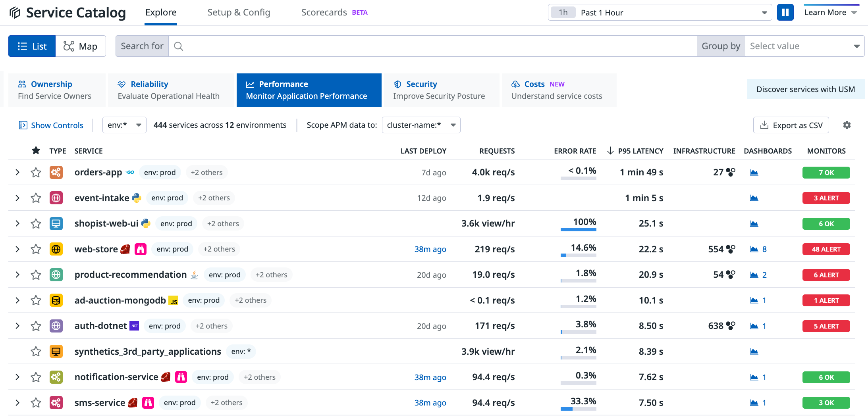Click the pause live updates button

pyautogui.click(x=785, y=12)
